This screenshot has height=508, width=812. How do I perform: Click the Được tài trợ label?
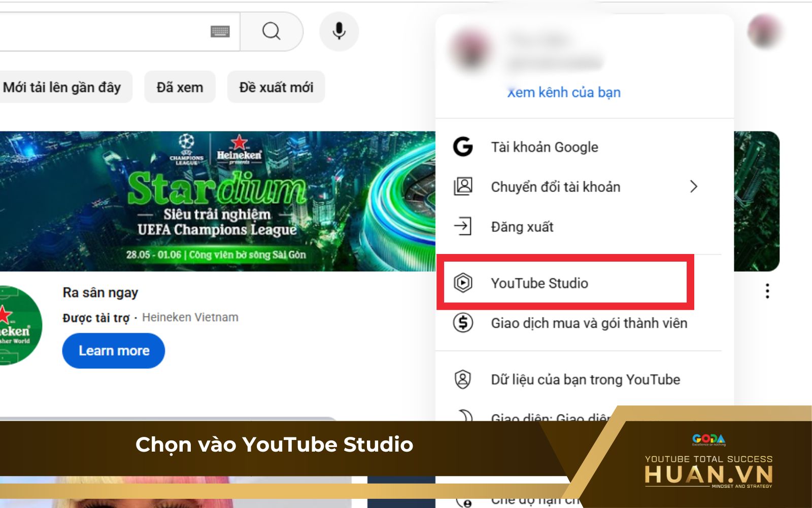(x=96, y=318)
